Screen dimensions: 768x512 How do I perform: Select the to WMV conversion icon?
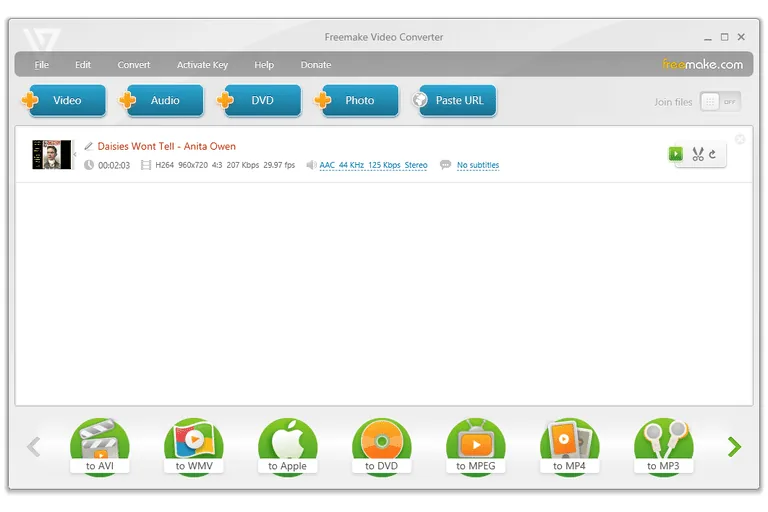point(193,446)
